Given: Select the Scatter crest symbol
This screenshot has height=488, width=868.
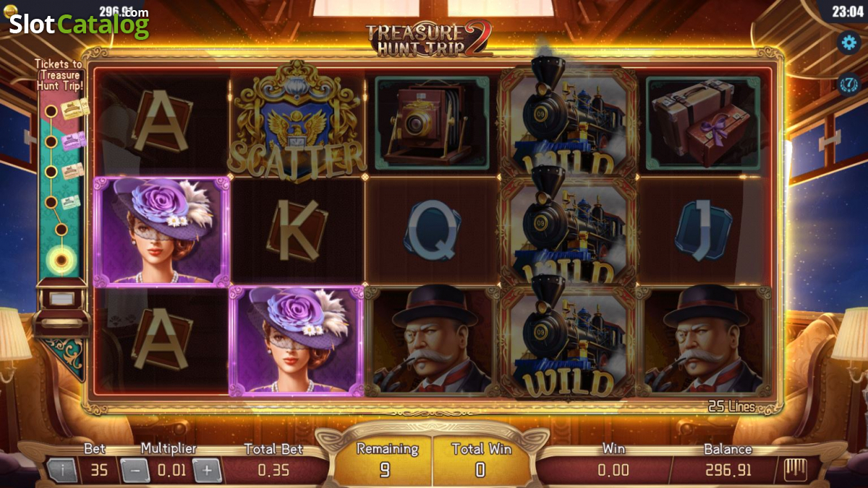Looking at the screenshot, I should point(297,122).
